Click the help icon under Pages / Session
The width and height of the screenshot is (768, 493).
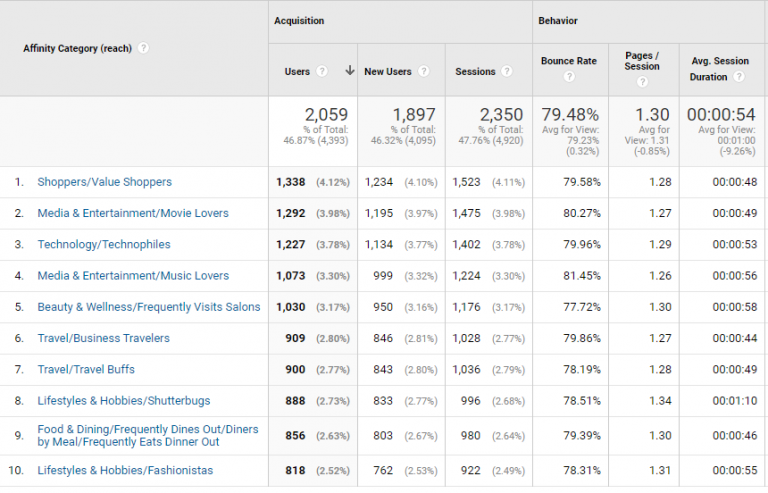[642, 82]
